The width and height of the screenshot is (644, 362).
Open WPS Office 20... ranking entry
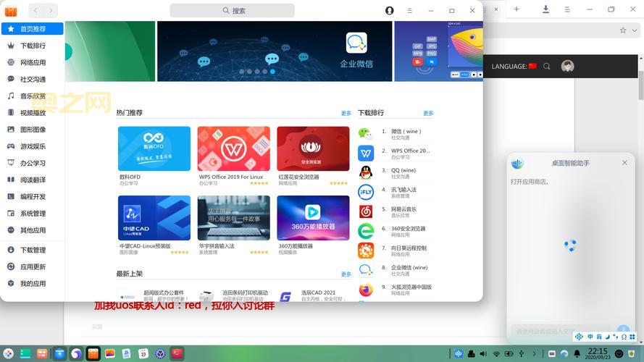click(x=396, y=153)
